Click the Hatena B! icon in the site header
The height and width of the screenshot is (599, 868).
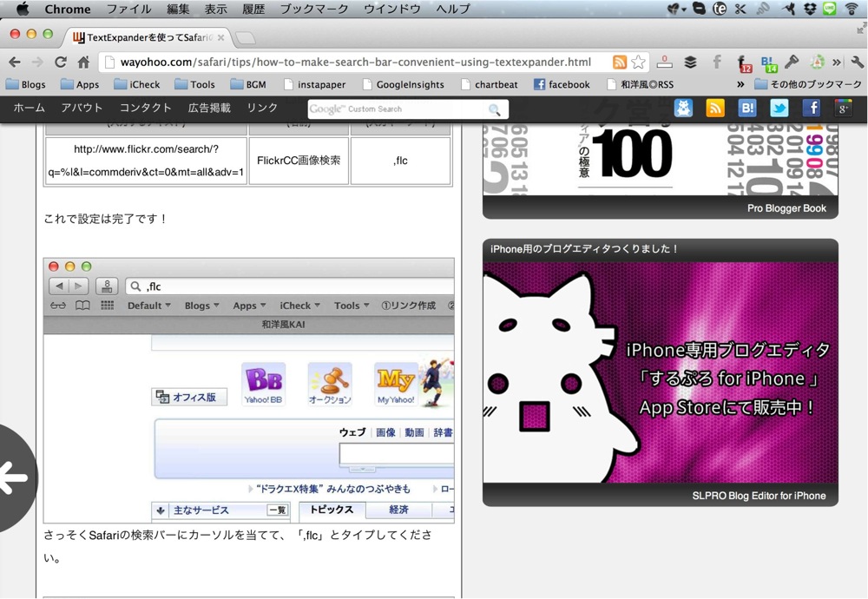click(x=747, y=108)
